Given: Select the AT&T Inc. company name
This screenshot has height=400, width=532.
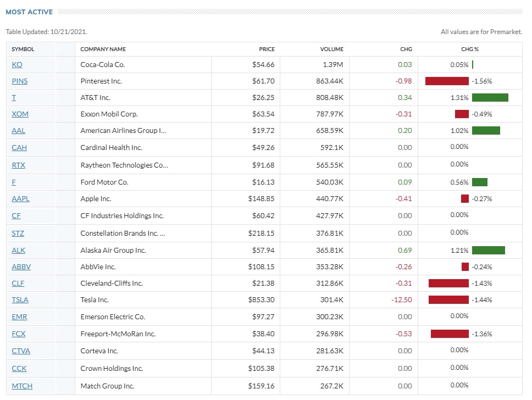Looking at the screenshot, I should pyautogui.click(x=95, y=98).
